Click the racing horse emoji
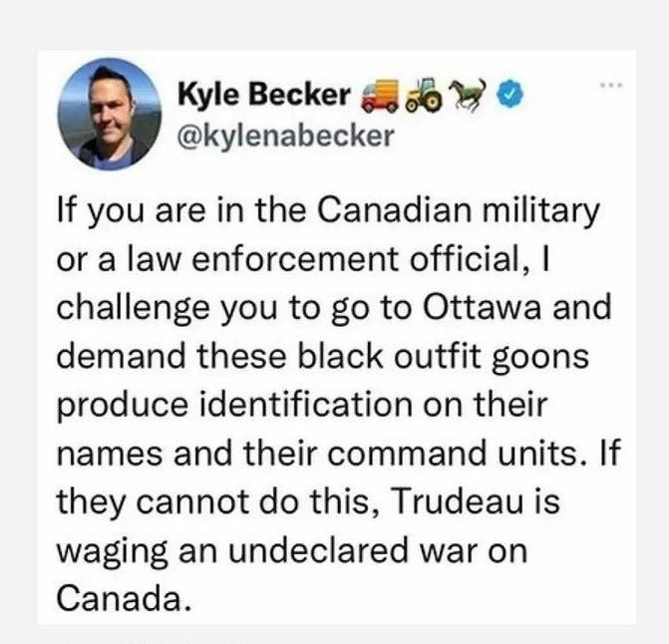The width and height of the screenshot is (669, 644). pyautogui.click(x=469, y=95)
